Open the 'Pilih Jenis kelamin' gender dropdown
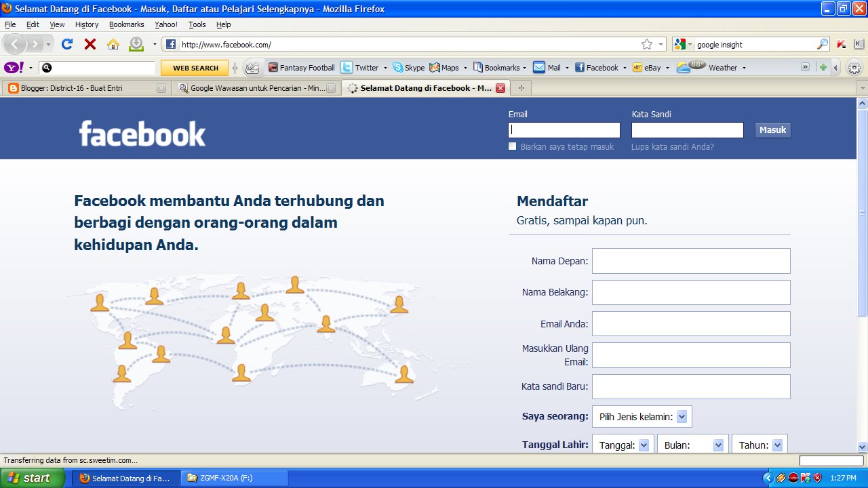 click(x=642, y=417)
